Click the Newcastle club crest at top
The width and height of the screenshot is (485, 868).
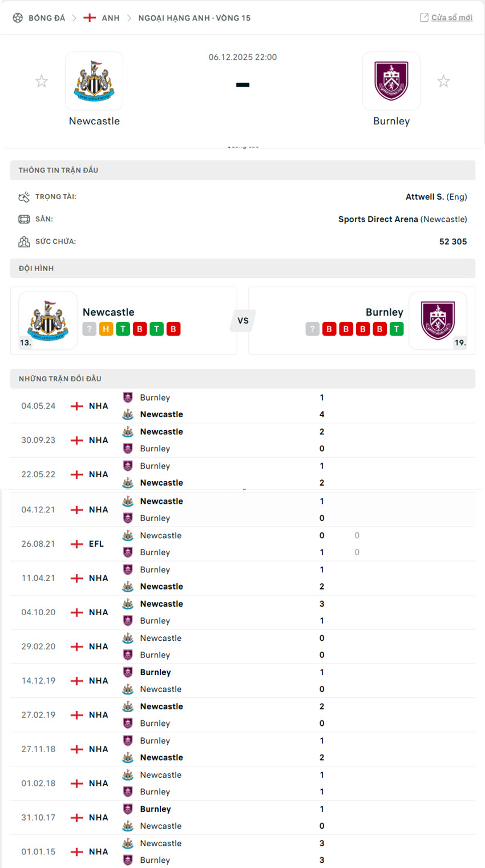[x=94, y=80]
